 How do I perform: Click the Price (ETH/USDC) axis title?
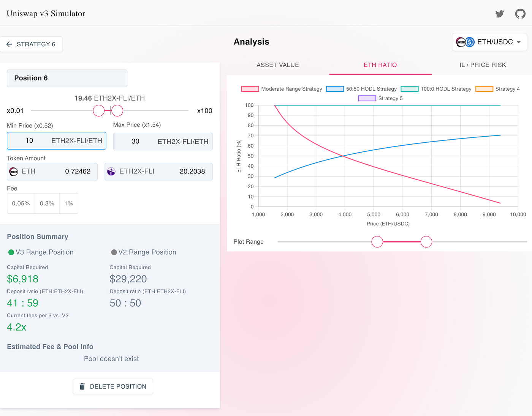388,224
